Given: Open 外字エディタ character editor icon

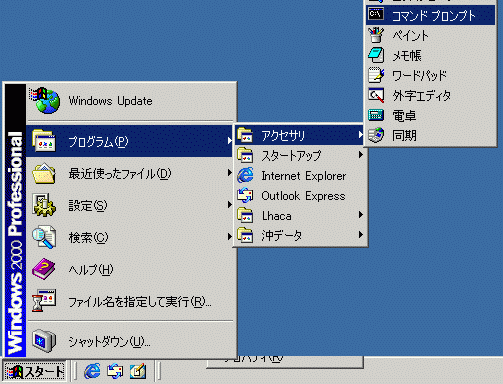Looking at the screenshot, I should 376,95.
